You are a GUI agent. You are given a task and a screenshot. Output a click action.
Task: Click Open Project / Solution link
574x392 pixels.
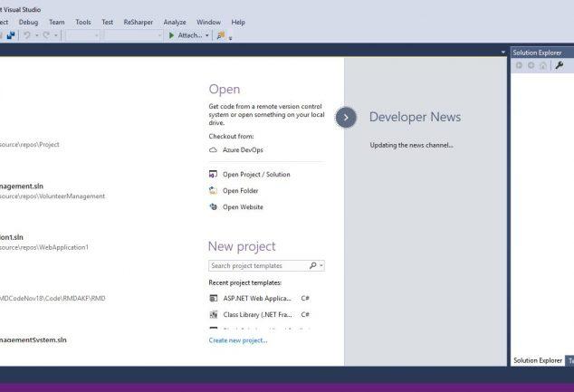256,175
